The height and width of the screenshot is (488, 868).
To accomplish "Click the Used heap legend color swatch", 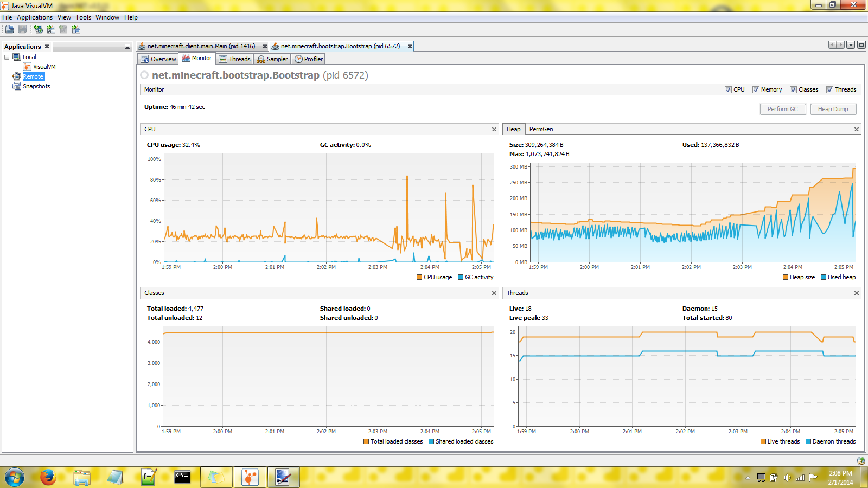I will [x=823, y=277].
